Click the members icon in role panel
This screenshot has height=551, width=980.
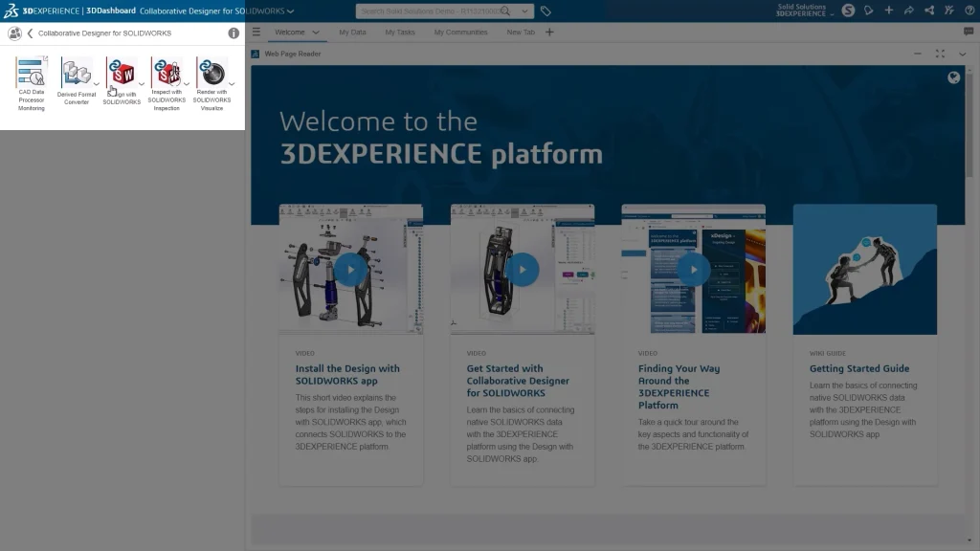pos(14,33)
